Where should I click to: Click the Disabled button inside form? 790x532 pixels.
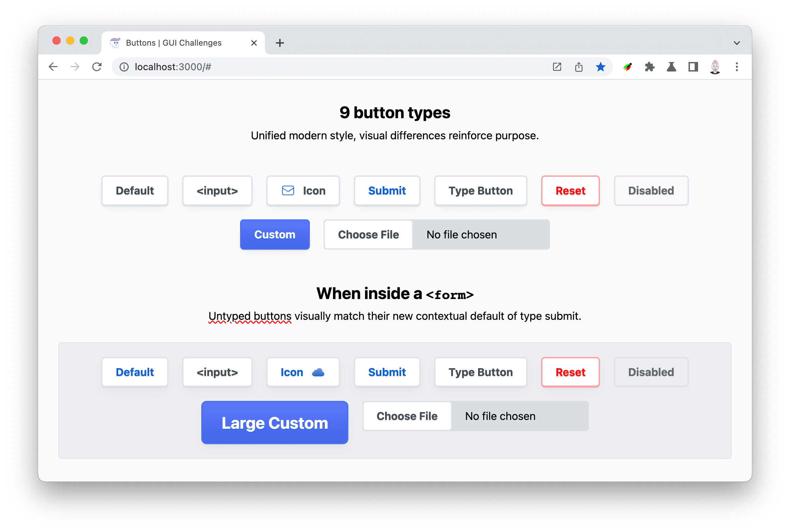click(651, 372)
